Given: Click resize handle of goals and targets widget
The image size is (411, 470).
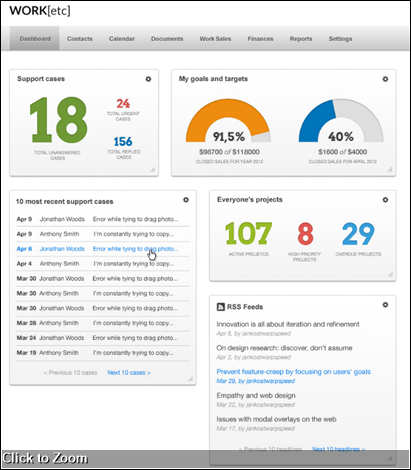Looking at the screenshot, I should [x=390, y=170].
